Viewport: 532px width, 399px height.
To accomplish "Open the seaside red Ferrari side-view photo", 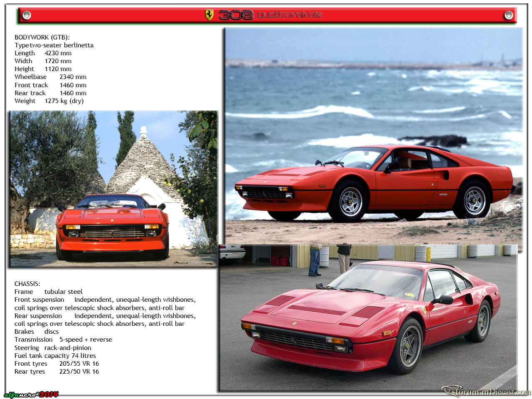I will [374, 136].
